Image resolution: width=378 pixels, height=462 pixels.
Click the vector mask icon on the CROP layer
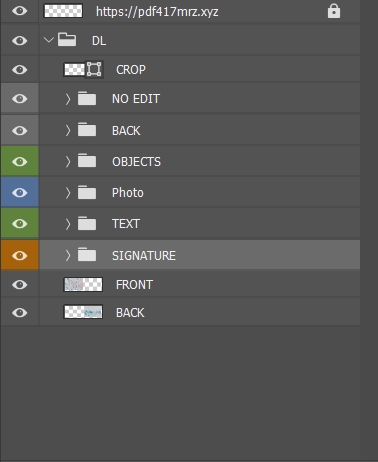94,70
